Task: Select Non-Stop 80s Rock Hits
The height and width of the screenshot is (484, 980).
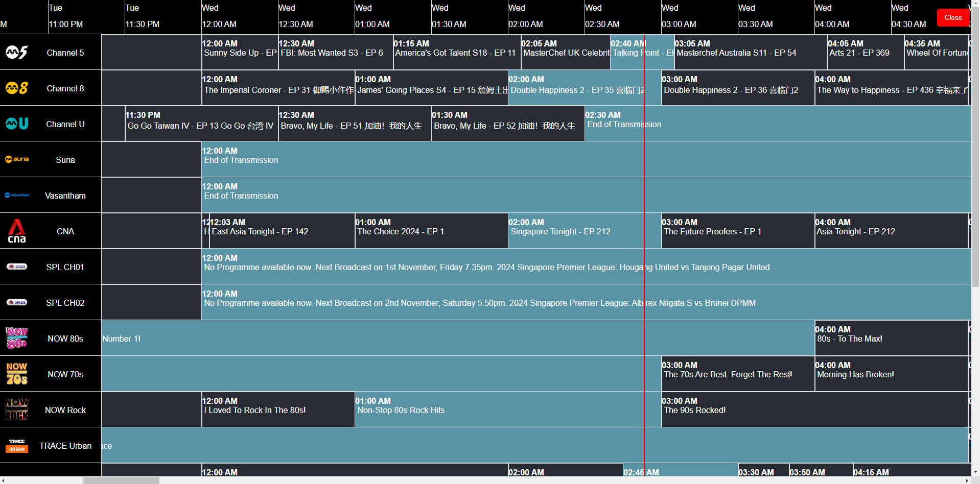Action: [x=508, y=409]
